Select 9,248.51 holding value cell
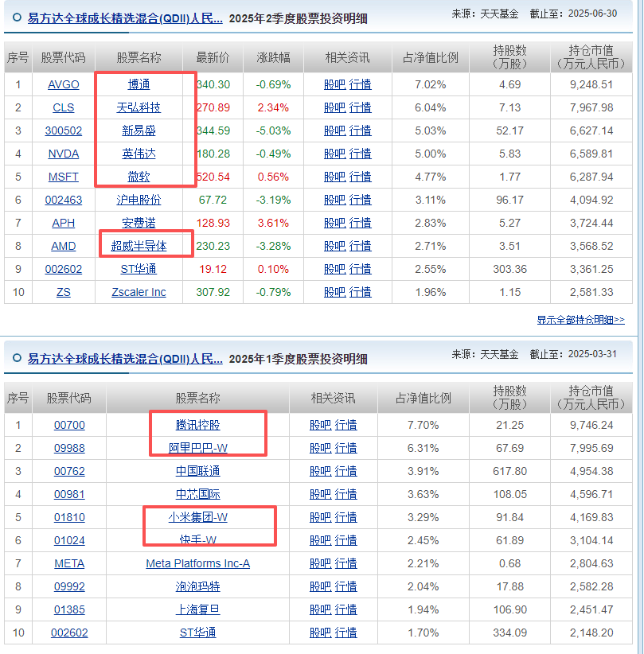Viewport: 644px width, 654px height. pyautogui.click(x=591, y=84)
